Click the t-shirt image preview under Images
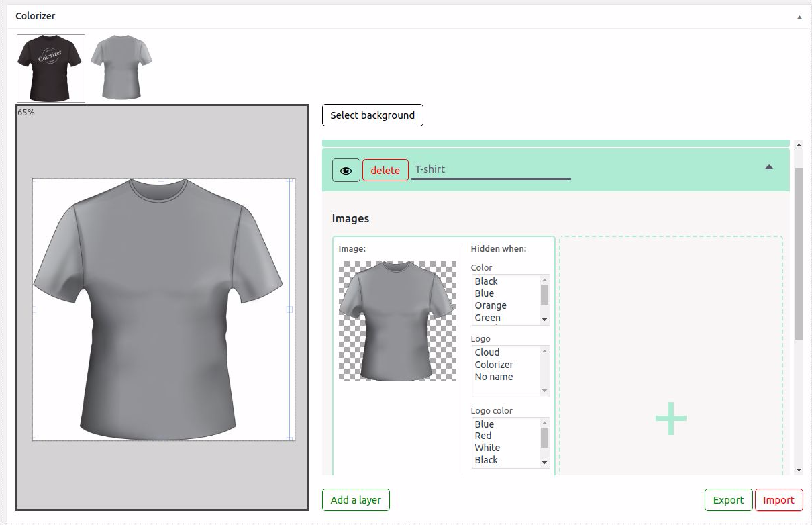Screen dimensions: 812x525 pyautogui.click(x=397, y=322)
